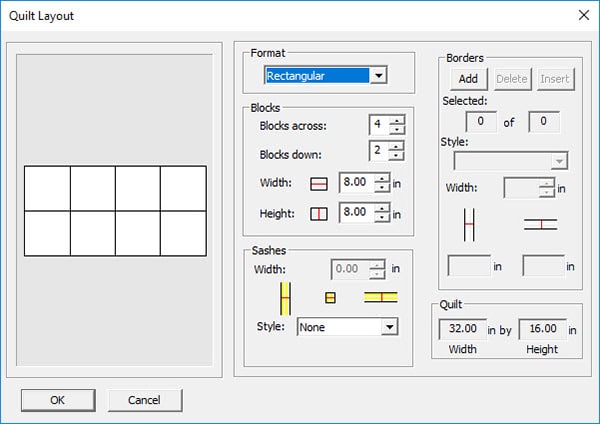Click the Add border button
The height and width of the screenshot is (425, 600).
[469, 79]
